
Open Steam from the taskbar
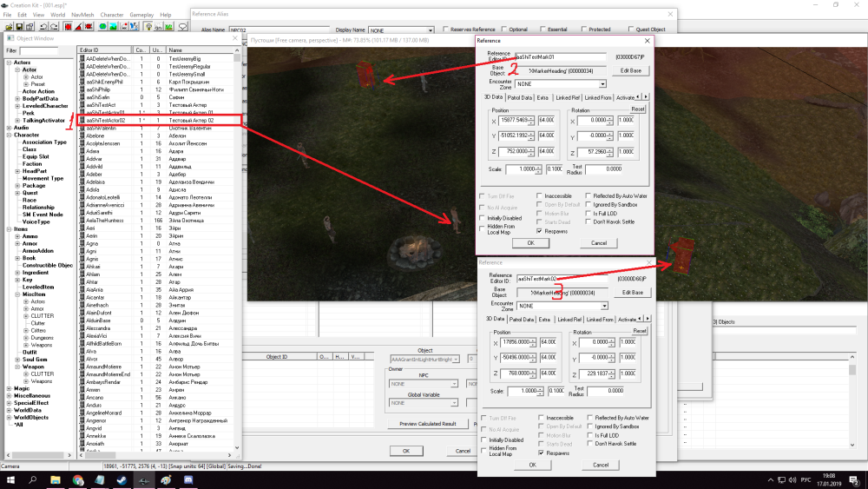(x=122, y=480)
